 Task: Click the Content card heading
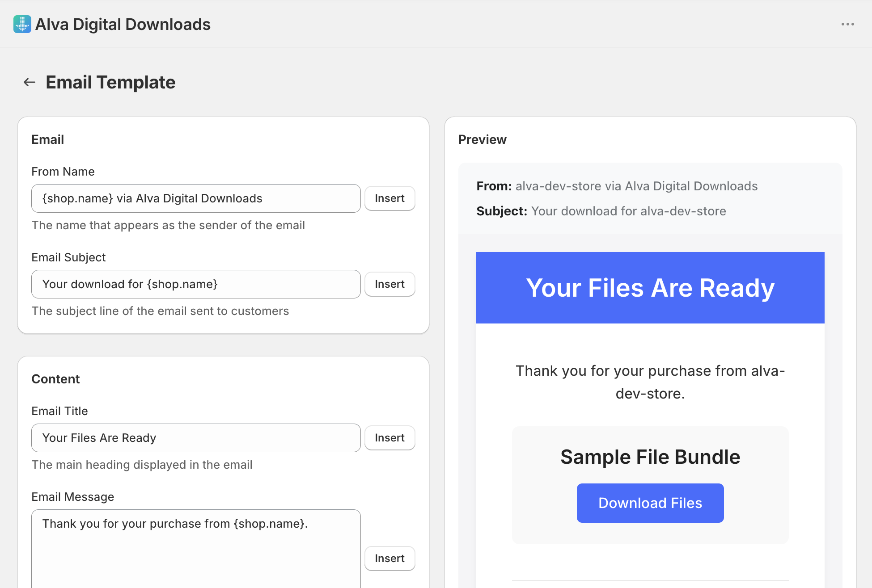coord(55,379)
